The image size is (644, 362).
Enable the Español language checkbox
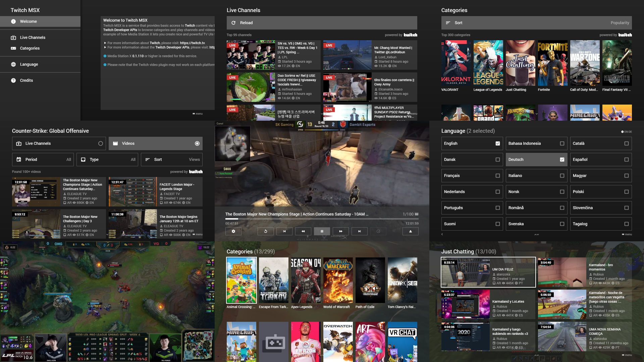click(626, 160)
